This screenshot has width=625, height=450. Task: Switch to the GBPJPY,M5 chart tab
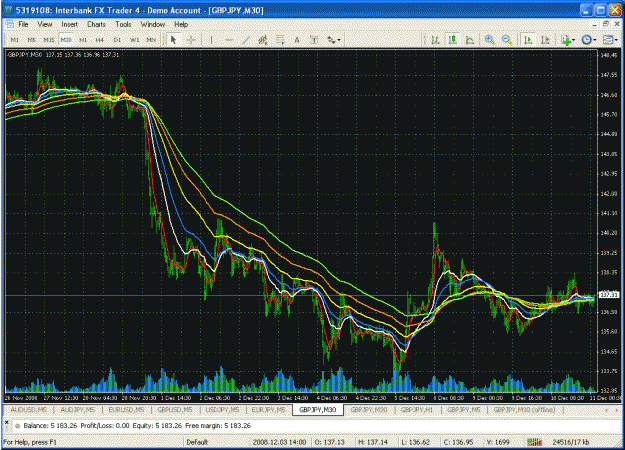click(463, 410)
